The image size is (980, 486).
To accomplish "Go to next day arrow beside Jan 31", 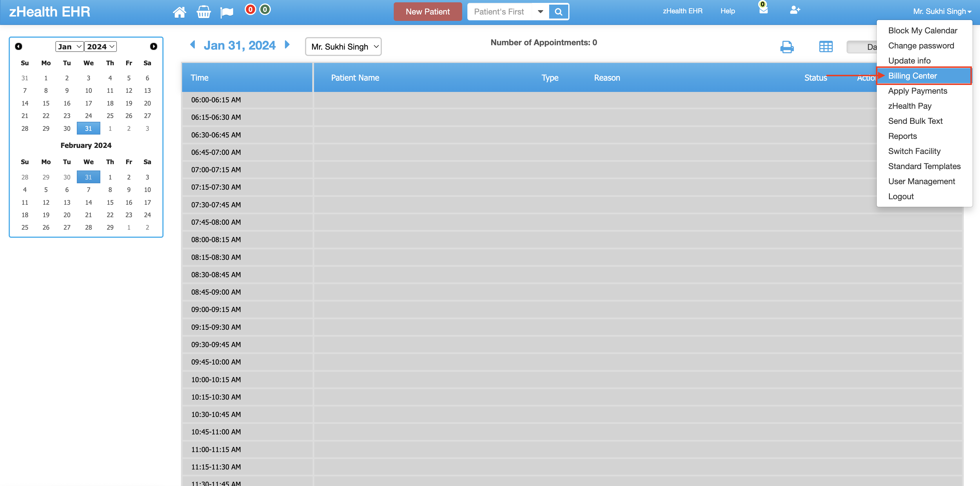I will pos(287,45).
